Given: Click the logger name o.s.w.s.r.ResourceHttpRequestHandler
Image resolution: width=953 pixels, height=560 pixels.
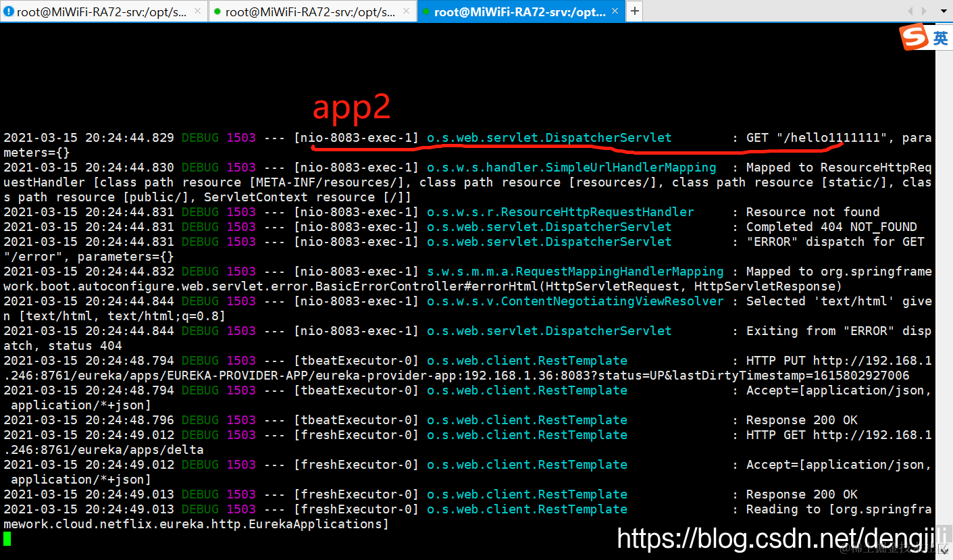Looking at the screenshot, I should point(560,212).
